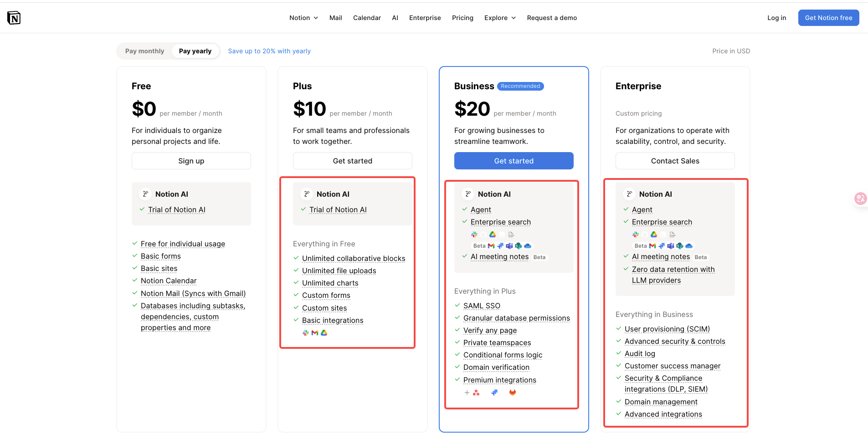Click the GitLab icon under Premium integrations
This screenshot has height=439, width=868.
(513, 393)
